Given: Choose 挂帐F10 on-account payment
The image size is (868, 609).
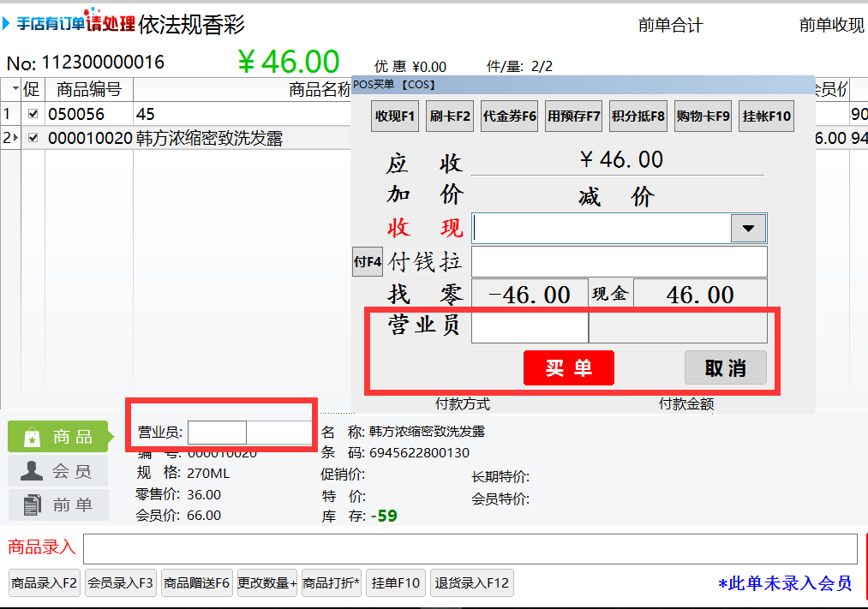Looking at the screenshot, I should [767, 116].
